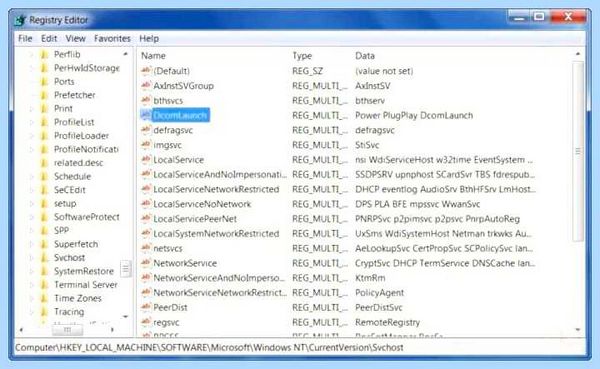Click the (Default) value string icon
Screen dimensions: 600x369
tap(145, 71)
